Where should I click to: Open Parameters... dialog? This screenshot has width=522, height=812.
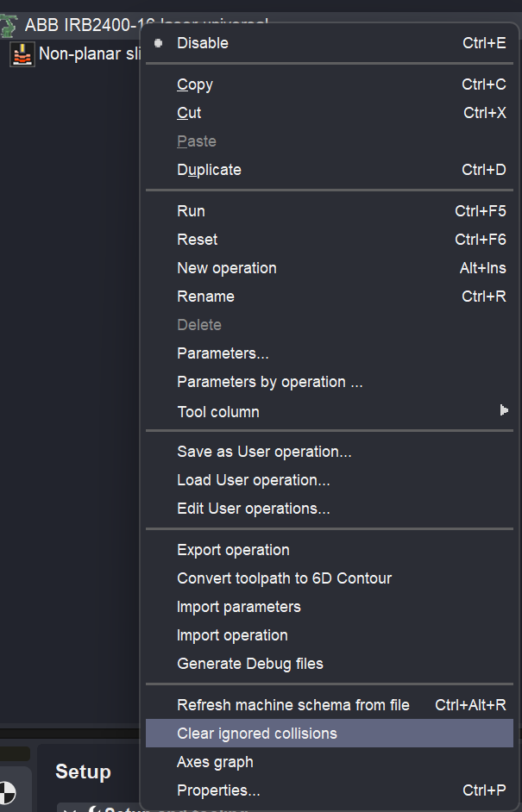pyautogui.click(x=223, y=353)
